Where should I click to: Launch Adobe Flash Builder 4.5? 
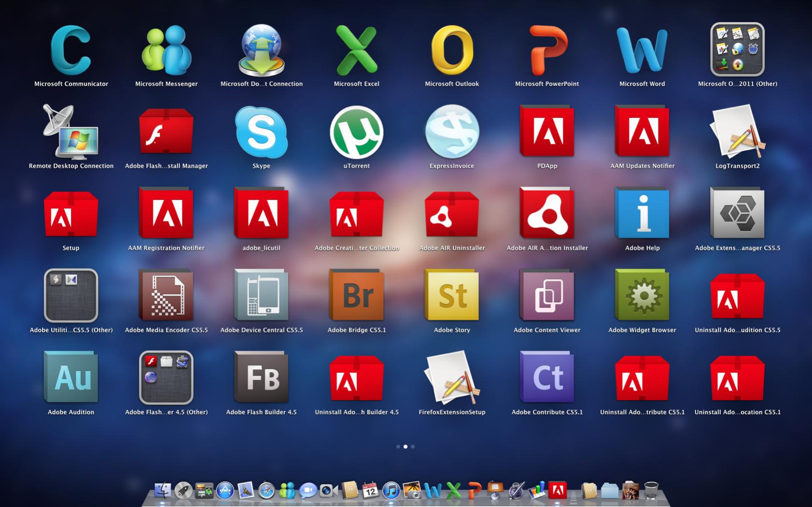pyautogui.click(x=262, y=377)
